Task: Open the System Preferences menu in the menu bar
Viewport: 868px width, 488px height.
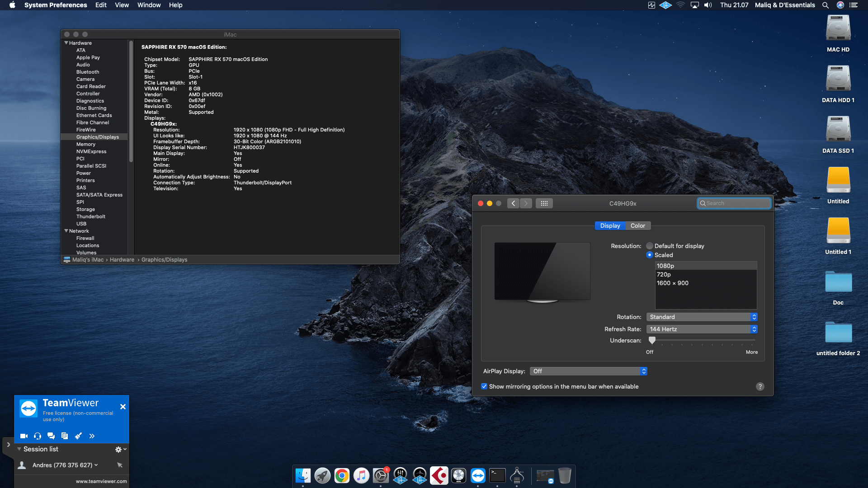Action: [x=56, y=5]
